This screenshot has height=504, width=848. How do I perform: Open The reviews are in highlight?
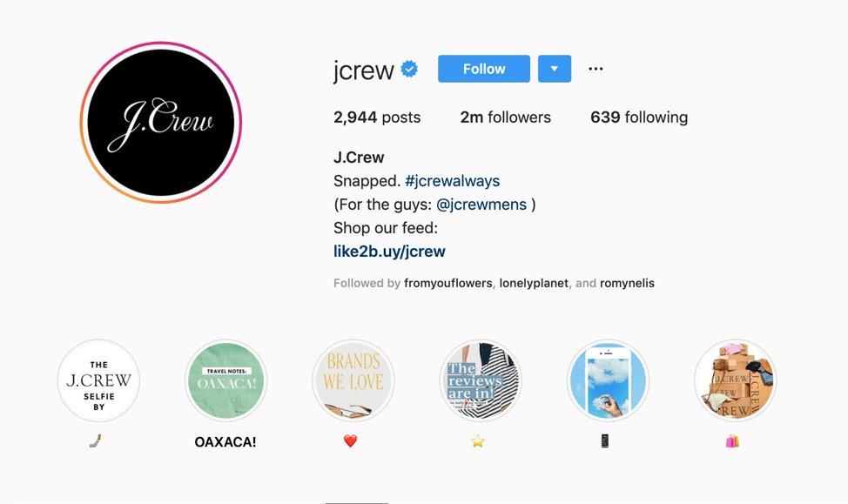[x=481, y=380]
